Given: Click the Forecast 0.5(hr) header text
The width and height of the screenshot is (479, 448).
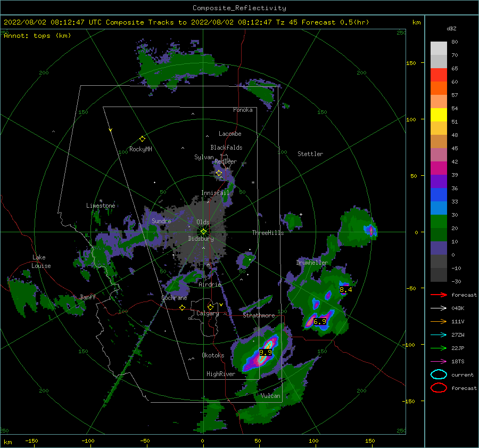Looking at the screenshot, I should click(x=335, y=22).
